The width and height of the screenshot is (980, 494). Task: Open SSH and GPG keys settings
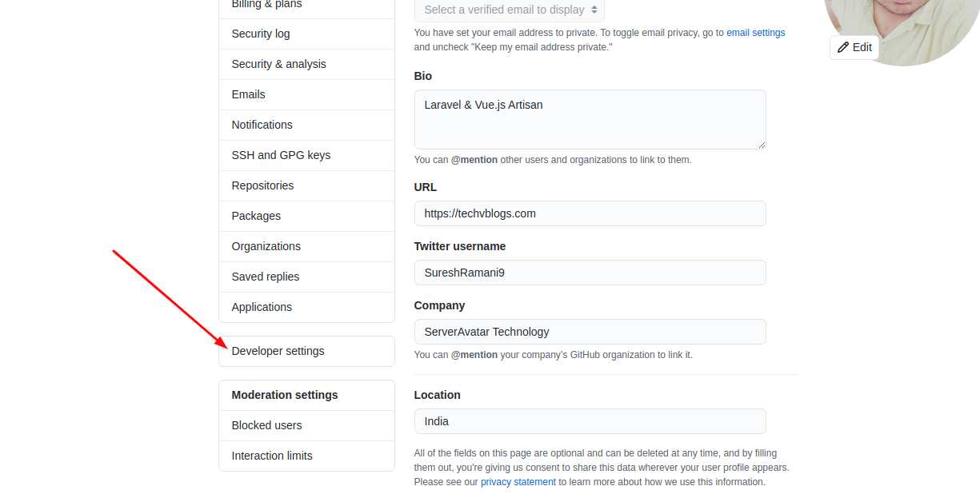(306, 155)
